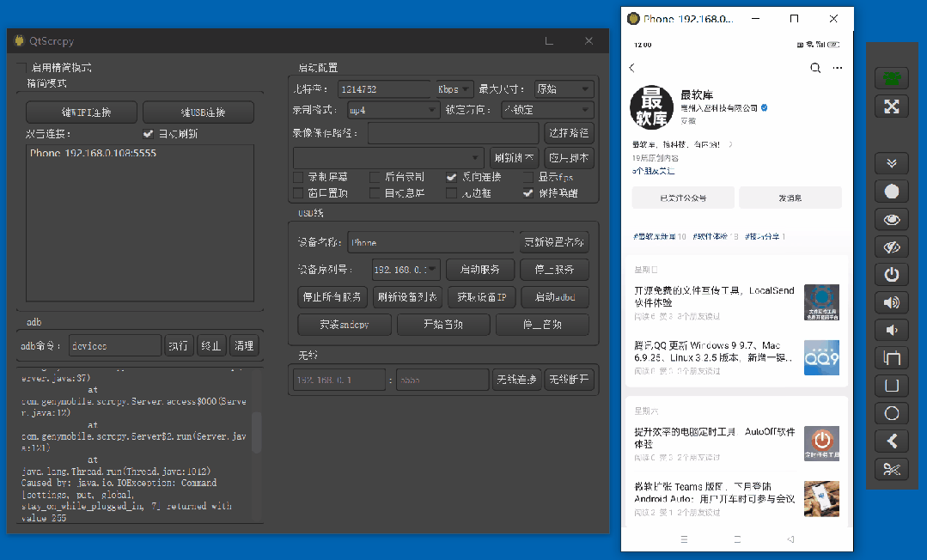Click the volume down speaker icon
The height and width of the screenshot is (560, 927).
[891, 330]
